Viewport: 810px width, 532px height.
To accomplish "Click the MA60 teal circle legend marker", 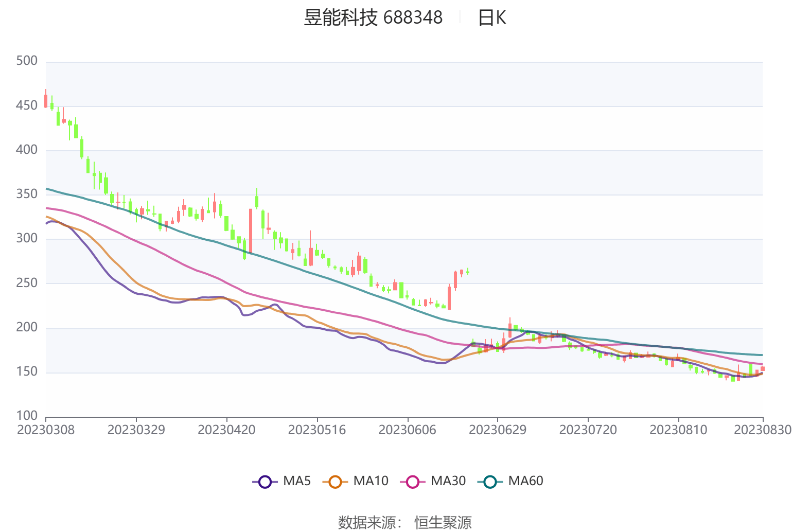I will [490, 482].
